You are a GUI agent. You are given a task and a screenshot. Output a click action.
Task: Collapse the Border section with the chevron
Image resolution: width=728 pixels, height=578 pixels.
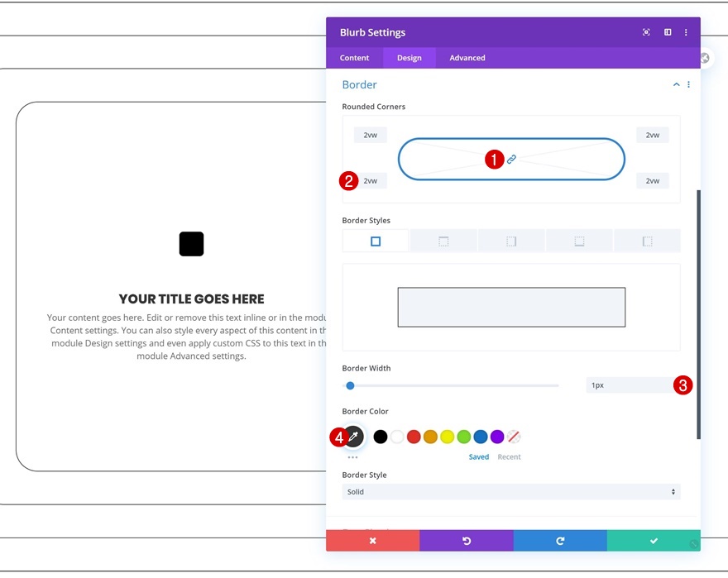pyautogui.click(x=676, y=84)
